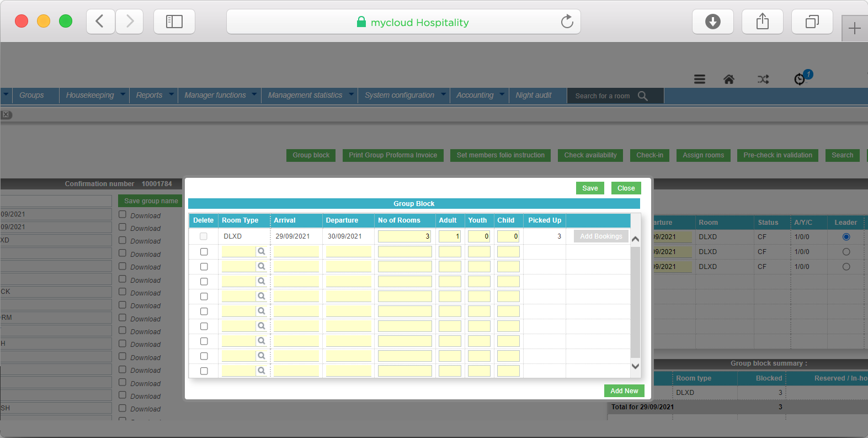Click the room search magnifier icon
Viewport: 868px width, 438px height.
(x=643, y=96)
